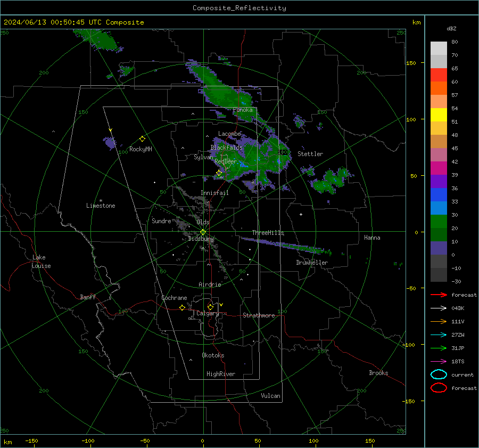Click the cyan current ellipse legend icon
The image size is (479, 448).
(x=439, y=374)
